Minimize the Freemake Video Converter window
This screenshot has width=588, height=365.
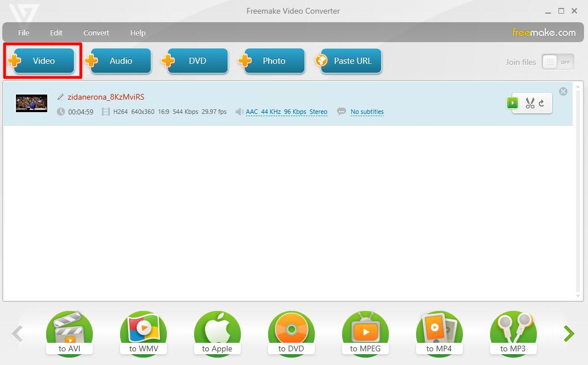[x=548, y=11]
